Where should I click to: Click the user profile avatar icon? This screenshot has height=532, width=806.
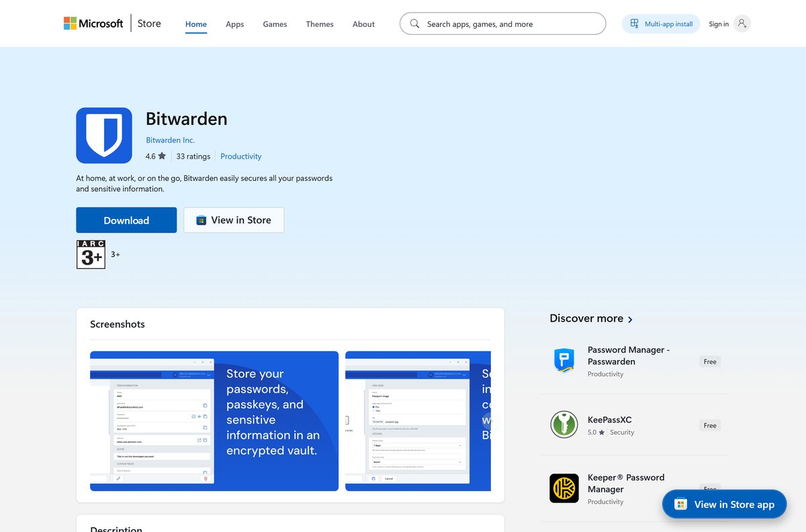point(742,24)
